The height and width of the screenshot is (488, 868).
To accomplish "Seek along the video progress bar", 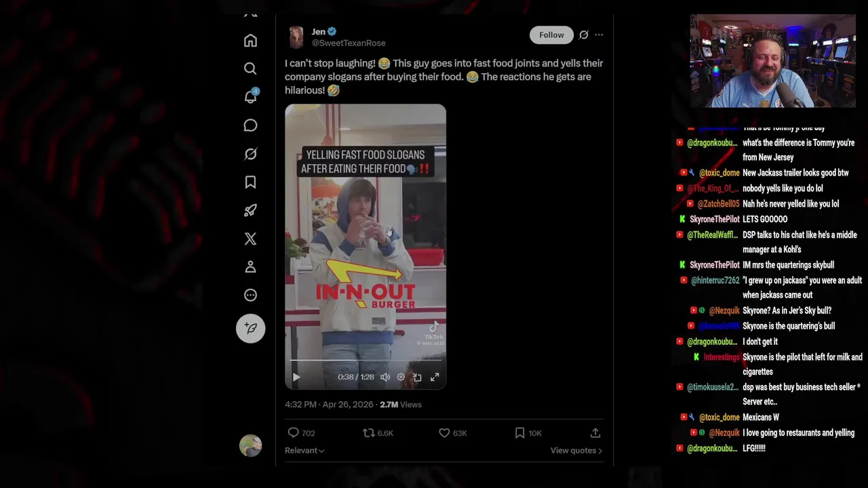I will click(365, 361).
